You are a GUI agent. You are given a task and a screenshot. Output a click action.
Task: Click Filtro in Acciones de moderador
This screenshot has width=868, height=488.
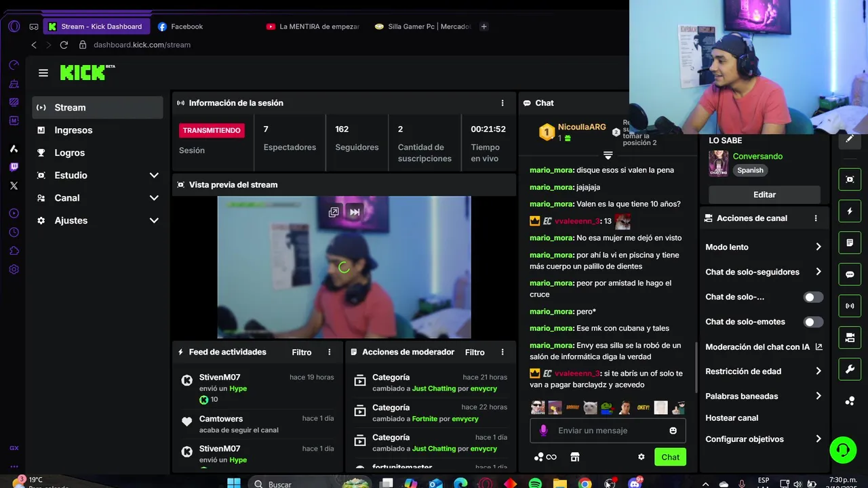pyautogui.click(x=475, y=352)
